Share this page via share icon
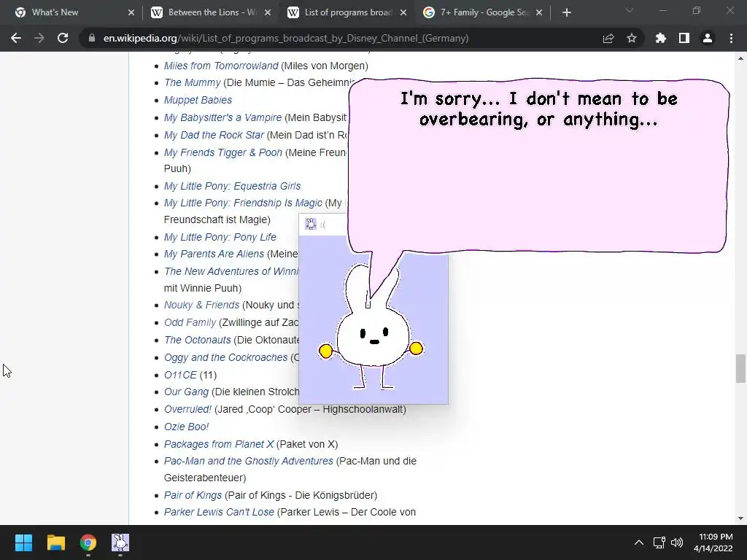The width and height of the screenshot is (747, 560). point(608,38)
